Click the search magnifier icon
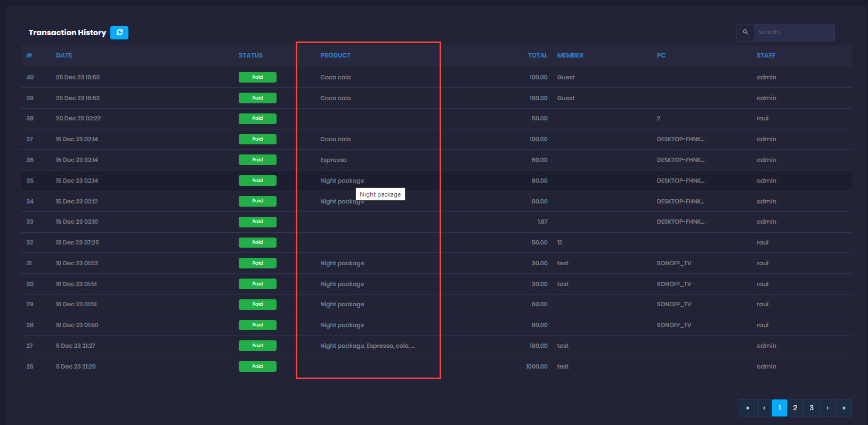This screenshot has width=868, height=425. pyautogui.click(x=745, y=32)
